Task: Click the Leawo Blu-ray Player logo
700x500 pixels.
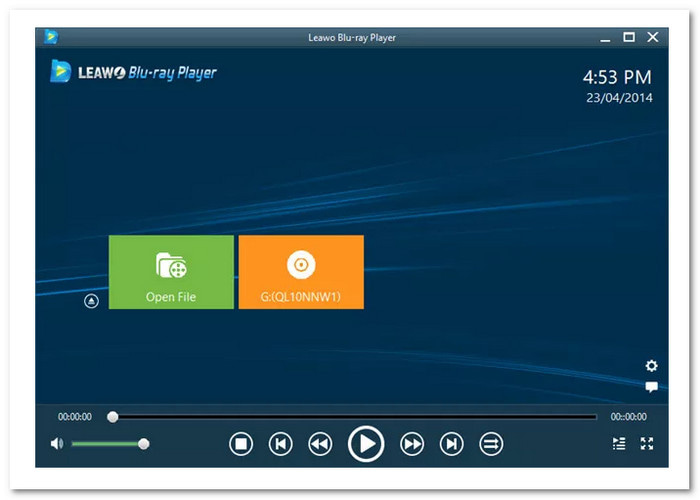Action: (133, 72)
